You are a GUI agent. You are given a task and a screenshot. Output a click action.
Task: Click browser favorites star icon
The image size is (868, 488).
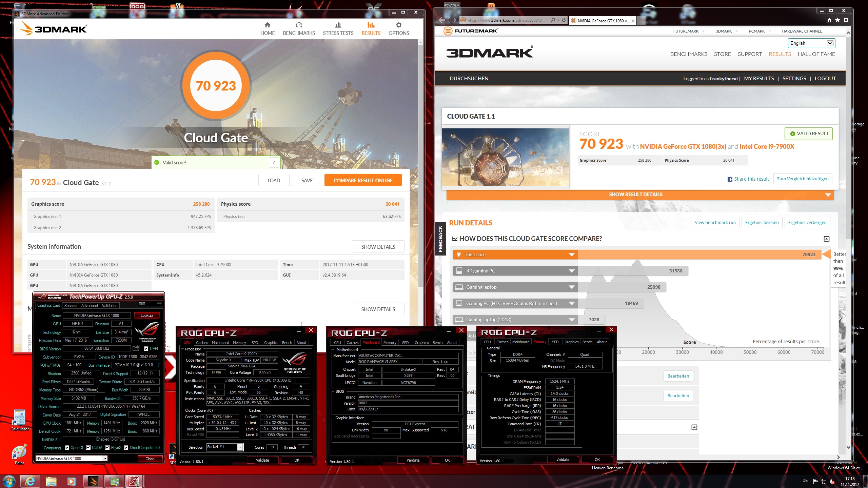point(837,20)
